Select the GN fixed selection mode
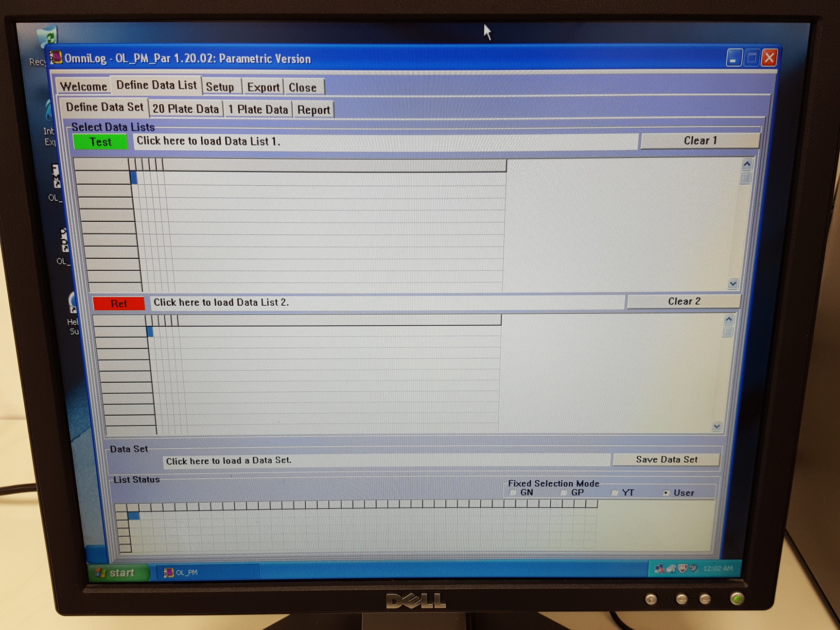The width and height of the screenshot is (840, 630). [x=513, y=492]
